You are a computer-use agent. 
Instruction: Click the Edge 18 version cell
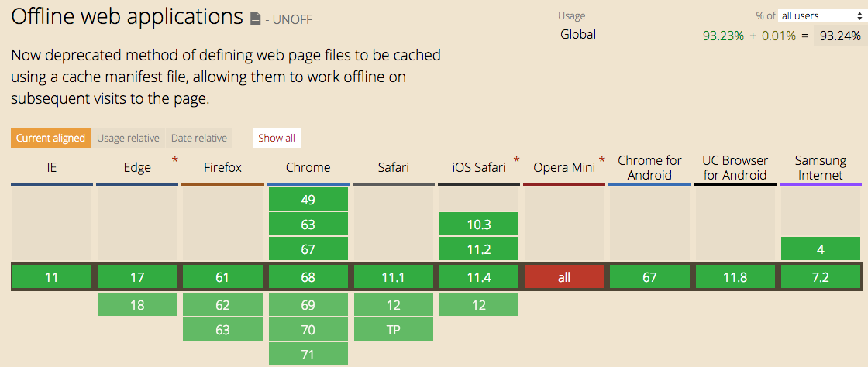coord(137,304)
